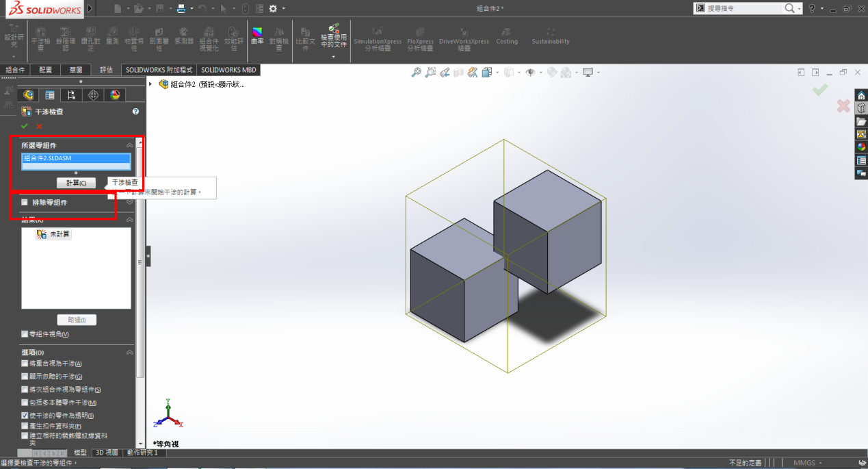The width and height of the screenshot is (868, 469).
Task: Collapse the 選項 section chevron
Action: click(x=129, y=352)
